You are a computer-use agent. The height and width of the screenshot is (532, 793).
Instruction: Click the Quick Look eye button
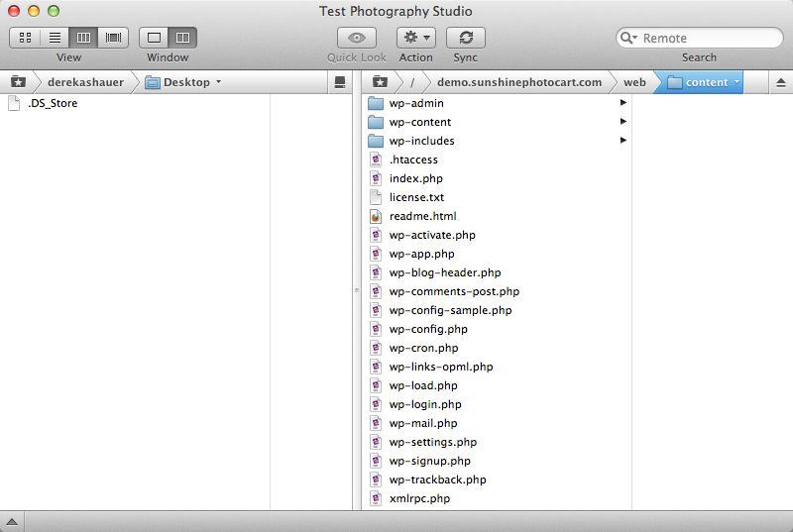(357, 38)
